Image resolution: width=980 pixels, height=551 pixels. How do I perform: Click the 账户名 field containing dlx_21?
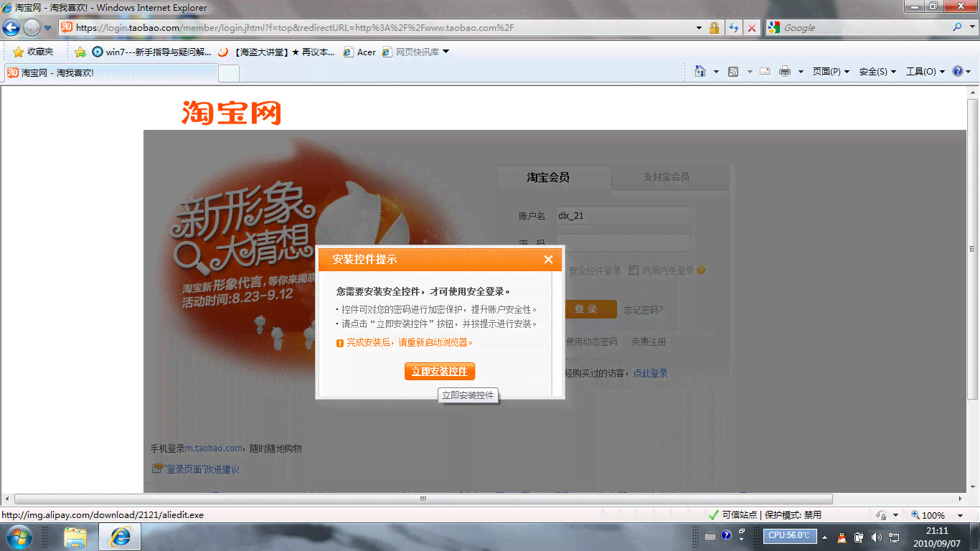(622, 215)
